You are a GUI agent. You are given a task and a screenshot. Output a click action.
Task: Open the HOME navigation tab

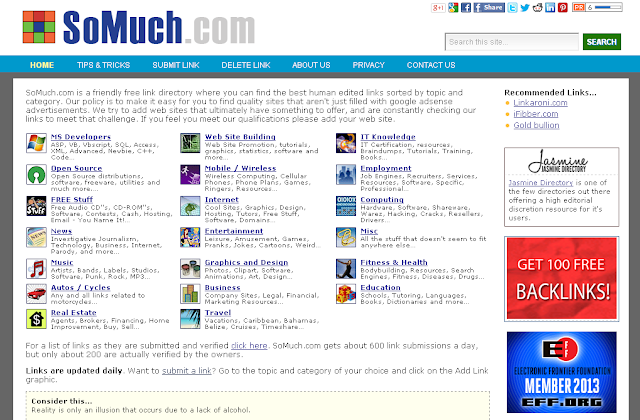pyautogui.click(x=42, y=65)
